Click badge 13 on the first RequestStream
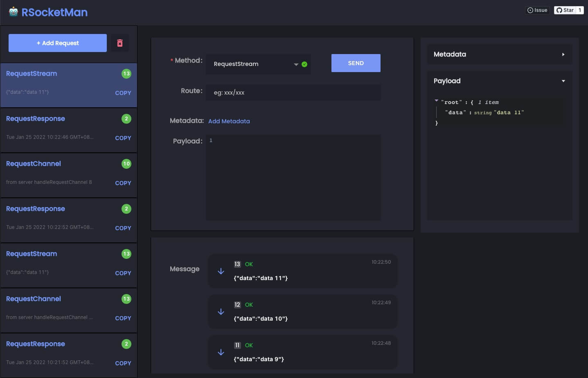 pyautogui.click(x=126, y=74)
